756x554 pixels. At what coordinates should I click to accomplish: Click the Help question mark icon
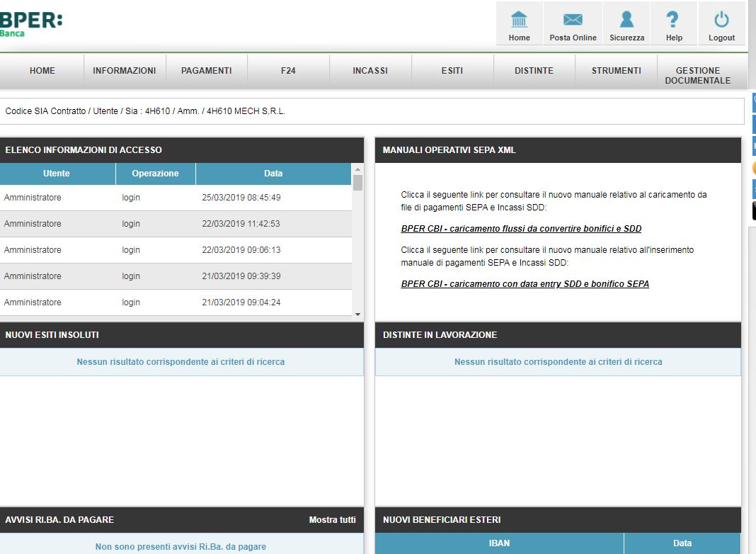(673, 20)
